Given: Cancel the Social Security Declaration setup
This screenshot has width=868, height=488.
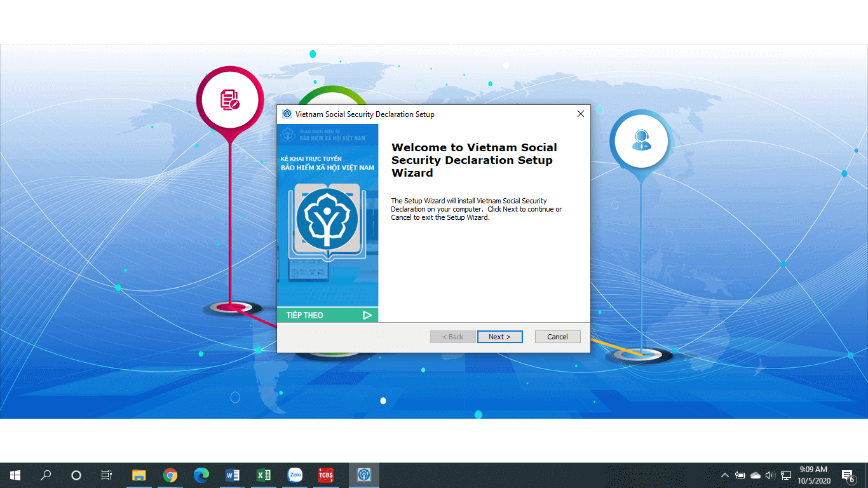Looking at the screenshot, I should (x=557, y=337).
